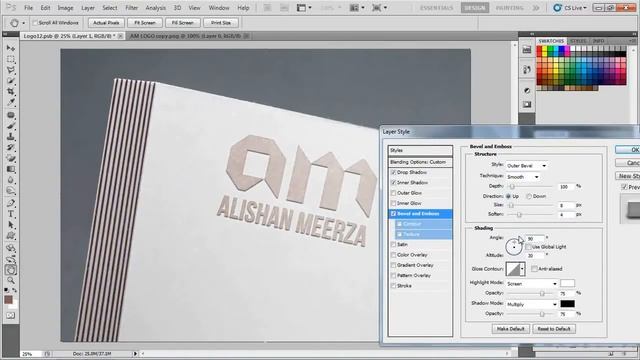
Task: Select the History Brush tool
Action: (x=11, y=147)
